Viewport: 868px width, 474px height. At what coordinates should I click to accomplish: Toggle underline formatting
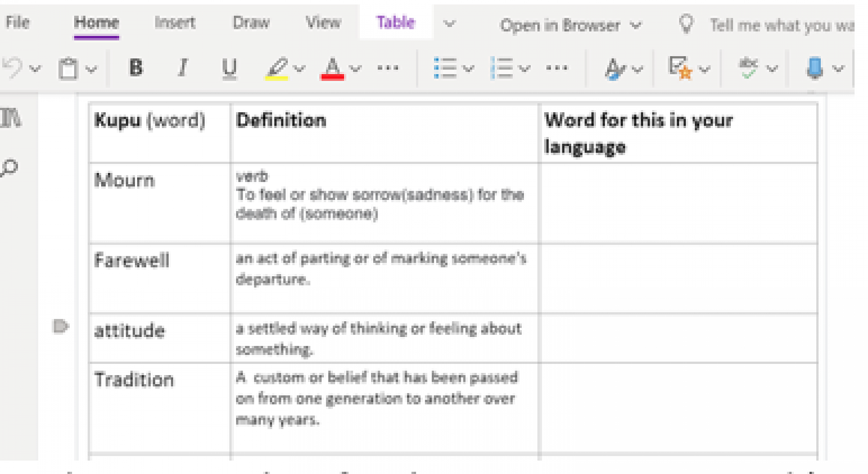click(229, 68)
